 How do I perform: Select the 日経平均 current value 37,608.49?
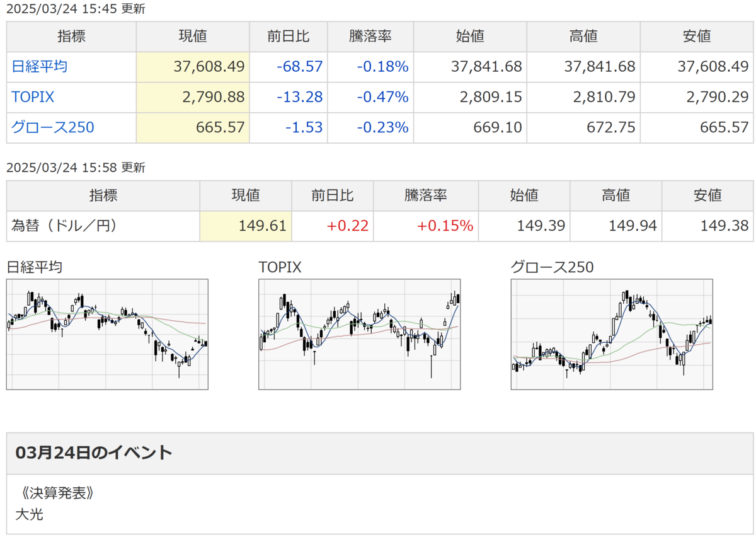209,67
